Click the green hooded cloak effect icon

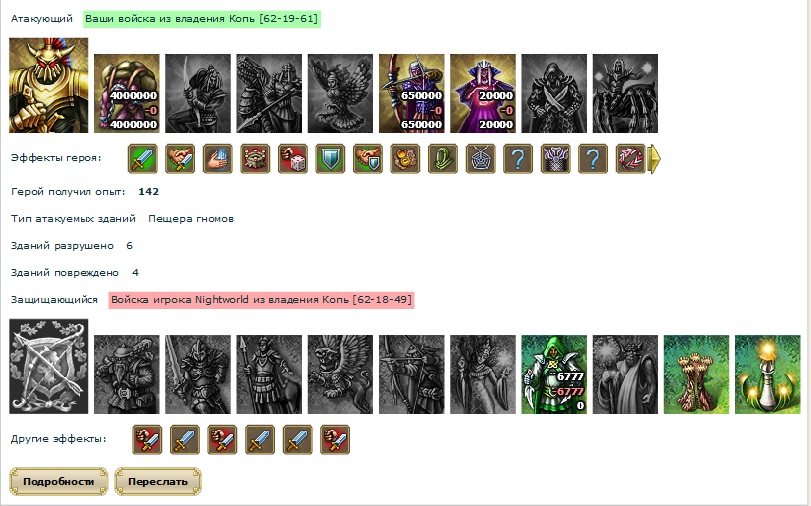(x=443, y=159)
